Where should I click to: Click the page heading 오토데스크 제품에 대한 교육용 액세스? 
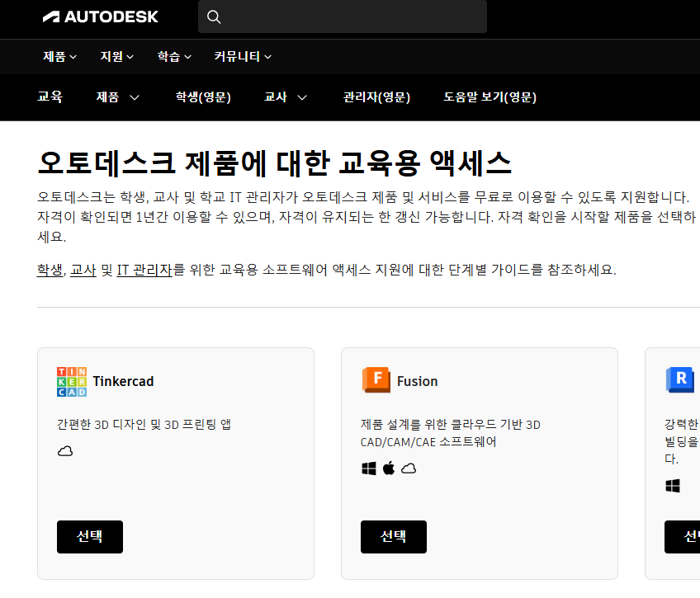[274, 163]
